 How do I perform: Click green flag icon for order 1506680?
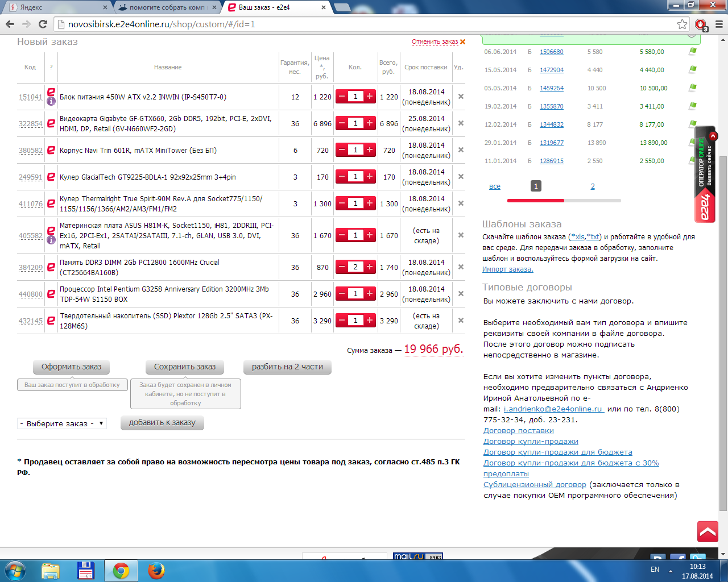[692, 51]
